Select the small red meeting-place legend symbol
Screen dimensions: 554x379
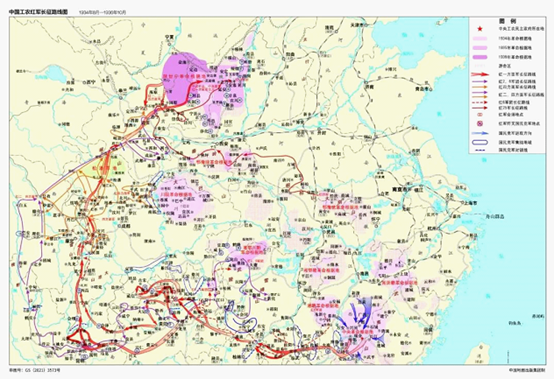click(480, 114)
